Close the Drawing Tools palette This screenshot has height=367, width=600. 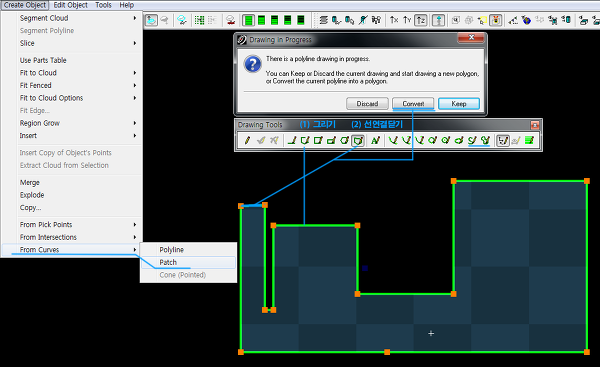(535, 125)
